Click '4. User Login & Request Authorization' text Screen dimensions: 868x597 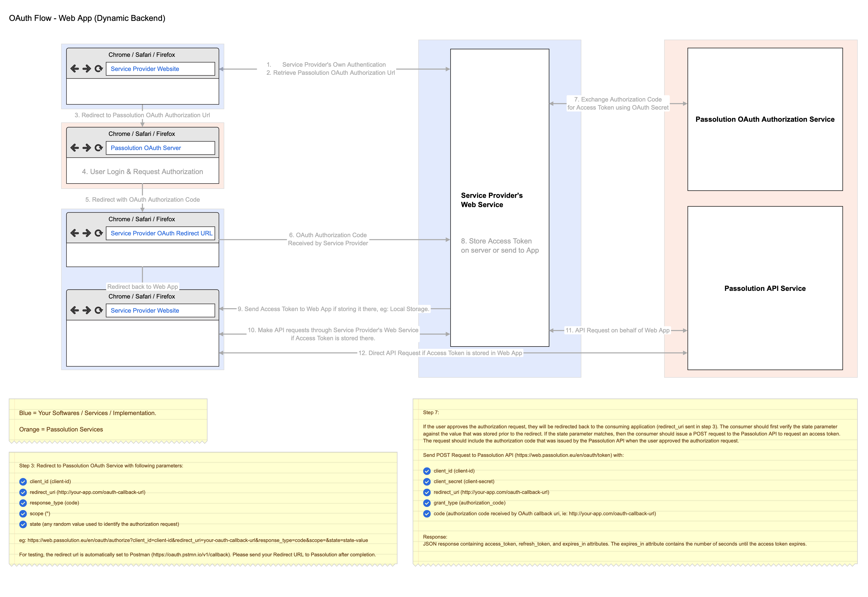(x=142, y=172)
